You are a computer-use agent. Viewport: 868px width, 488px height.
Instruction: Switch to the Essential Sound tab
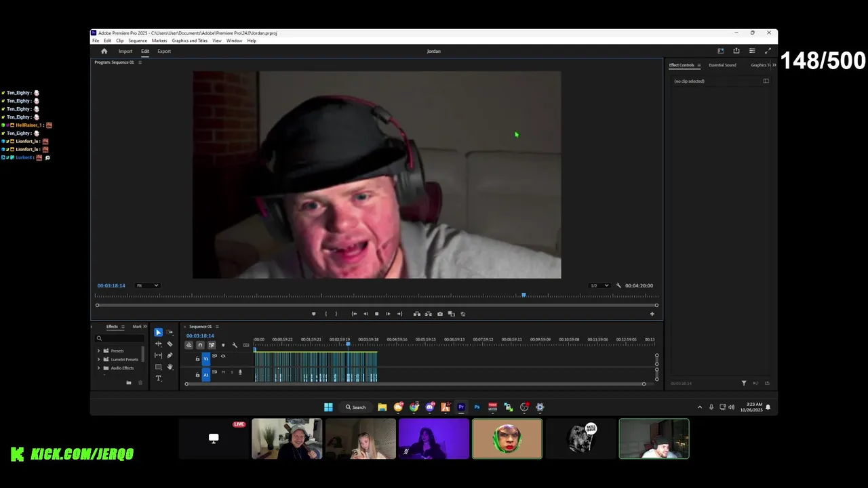tap(722, 65)
